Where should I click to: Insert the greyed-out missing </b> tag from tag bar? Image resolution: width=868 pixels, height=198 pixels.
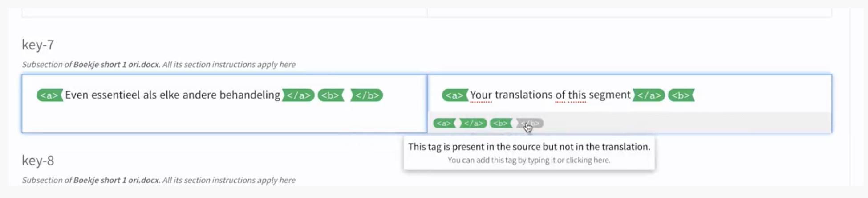point(530,123)
